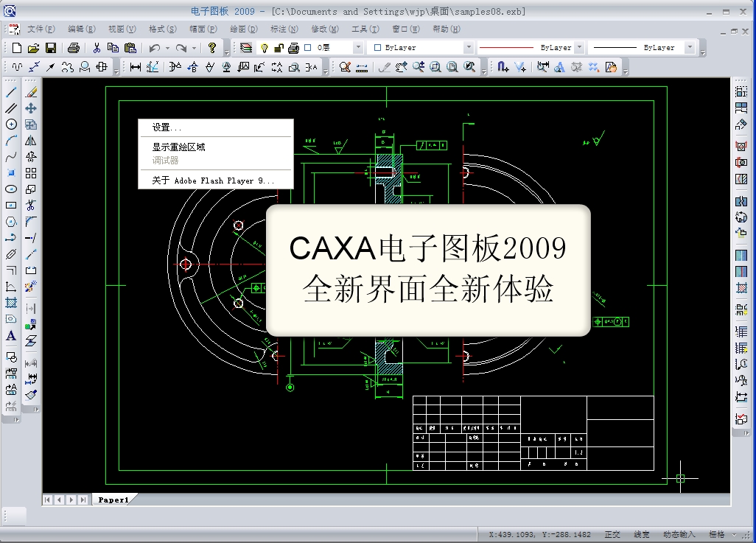The image size is (756, 543).
Task: Open the 文件(F) menu
Action: click(x=41, y=29)
